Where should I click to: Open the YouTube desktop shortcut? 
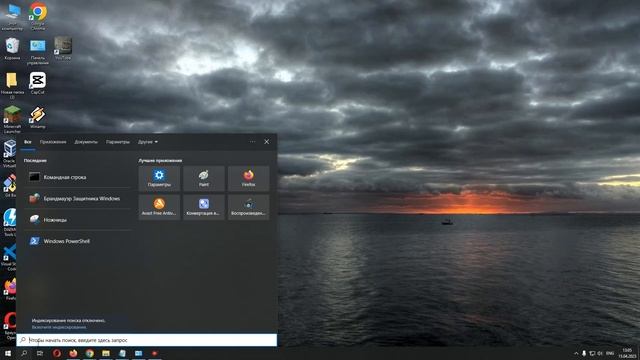pyautogui.click(x=63, y=49)
